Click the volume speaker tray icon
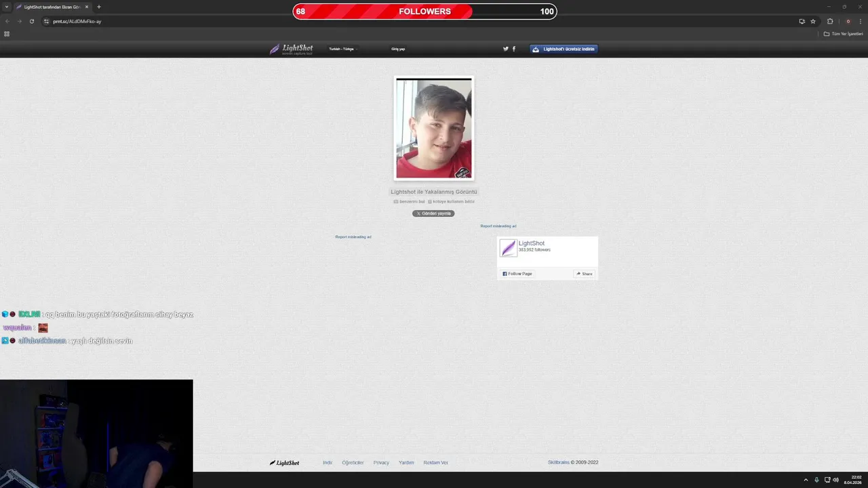 [835, 480]
